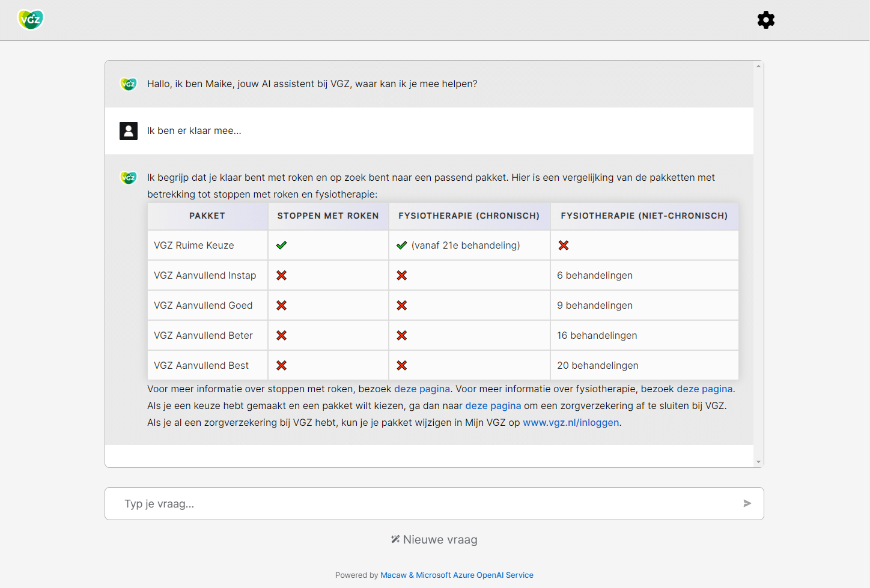The height and width of the screenshot is (588, 870).
Task: Select the 'VGZ Aanvullend Instap' cell
Action: 207,275
